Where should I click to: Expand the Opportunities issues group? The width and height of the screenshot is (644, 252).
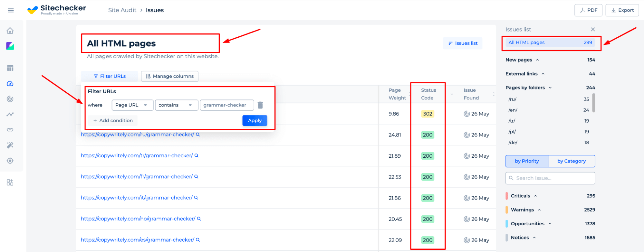coord(550,224)
